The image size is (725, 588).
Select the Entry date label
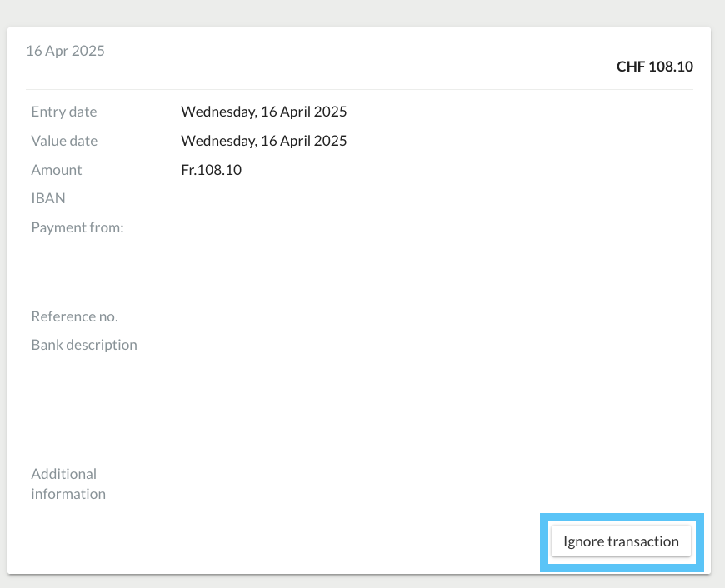(64, 112)
